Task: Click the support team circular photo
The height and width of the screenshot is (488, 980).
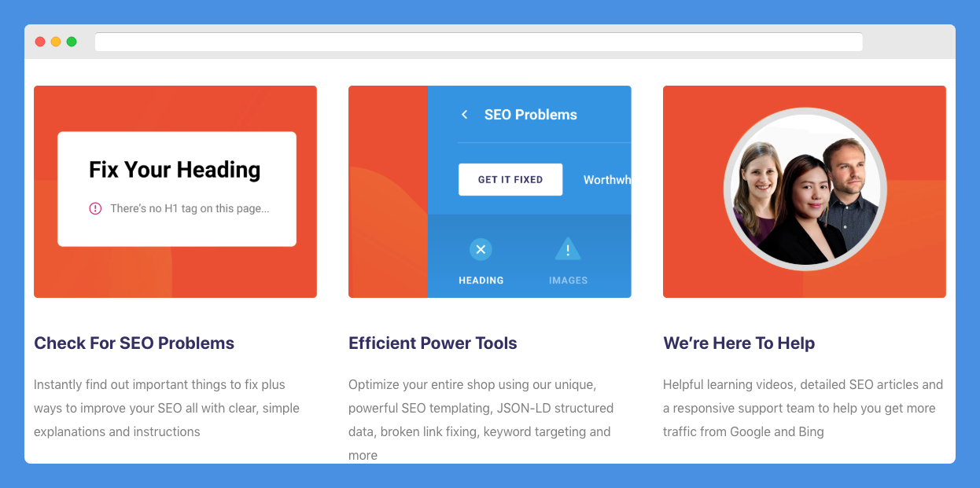Action: (805, 189)
